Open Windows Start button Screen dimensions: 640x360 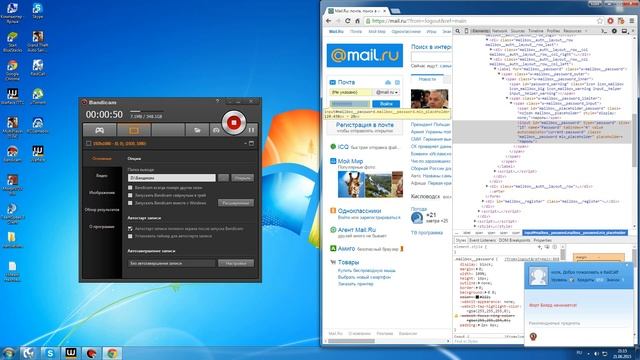click(x=9, y=353)
